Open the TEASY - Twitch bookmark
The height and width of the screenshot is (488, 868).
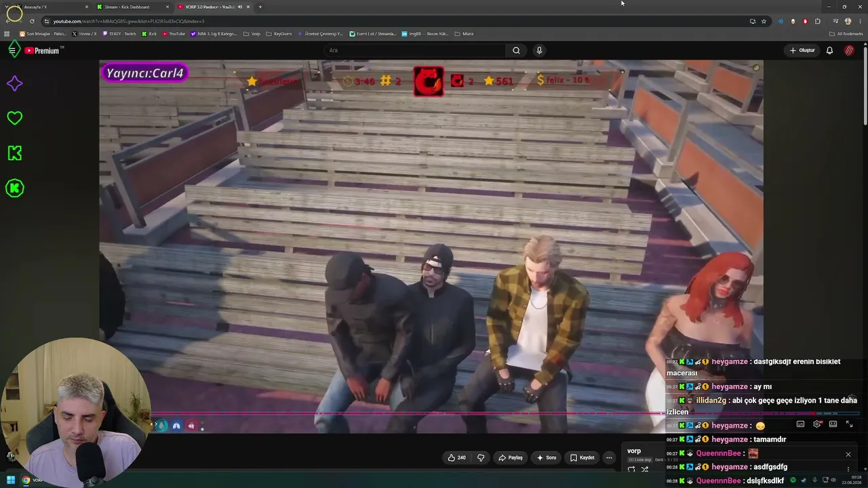pyautogui.click(x=119, y=33)
